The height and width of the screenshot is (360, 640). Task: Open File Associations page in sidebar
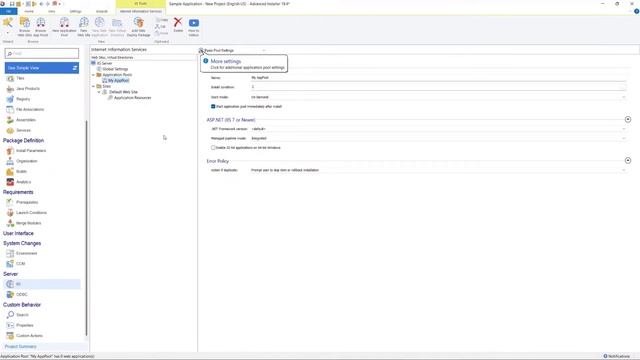tap(25, 109)
